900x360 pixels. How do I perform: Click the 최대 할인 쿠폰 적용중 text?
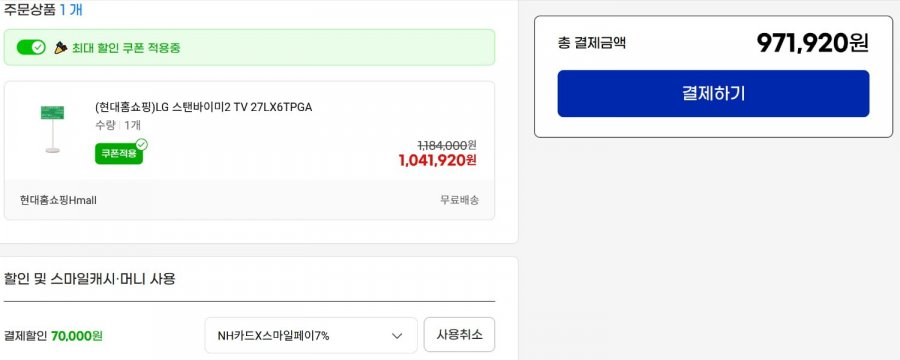(126, 48)
